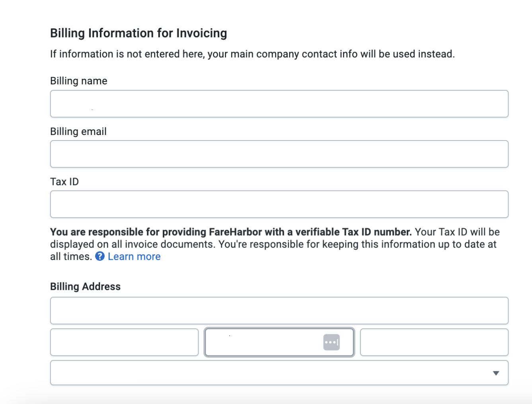The image size is (532, 404).
Task: Click the autofill icon inside middle address field
Action: [x=332, y=342]
